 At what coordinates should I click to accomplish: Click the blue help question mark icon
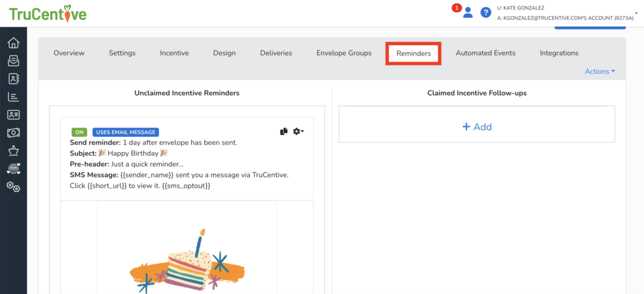tap(486, 13)
